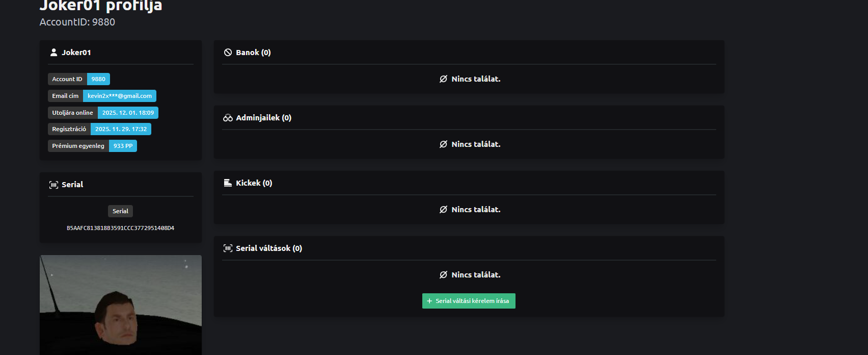Screen dimensions: 868x355
Task: Click the barcode icon in Serial panel
Action: 53,185
